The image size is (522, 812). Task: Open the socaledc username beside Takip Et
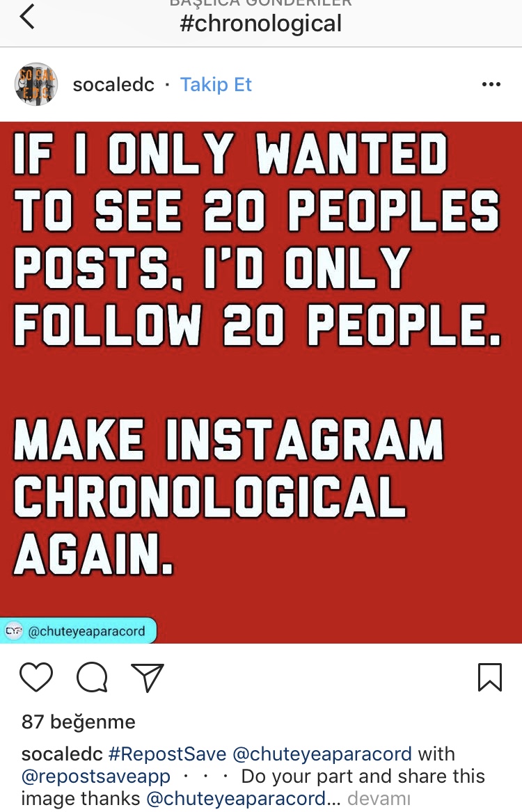click(x=113, y=84)
